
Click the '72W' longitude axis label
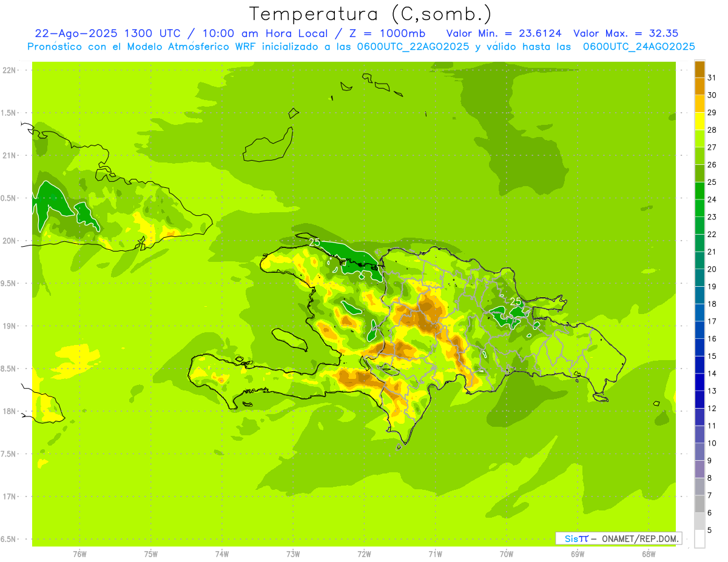(x=364, y=554)
